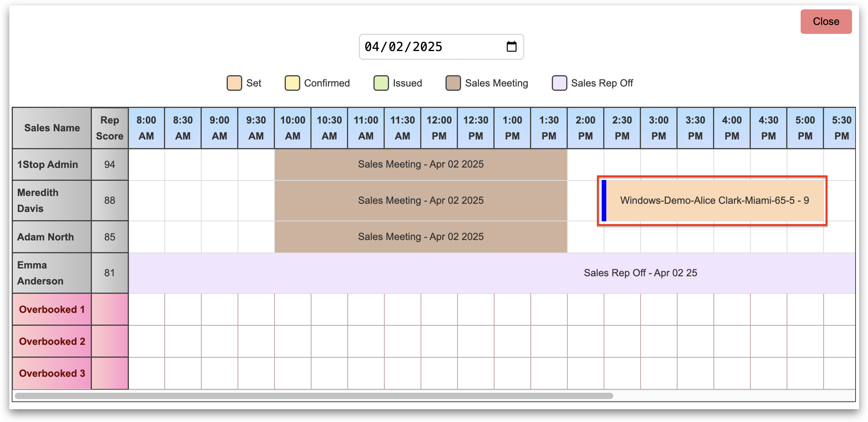Select Adam North's Sales Meeting block

point(421,237)
